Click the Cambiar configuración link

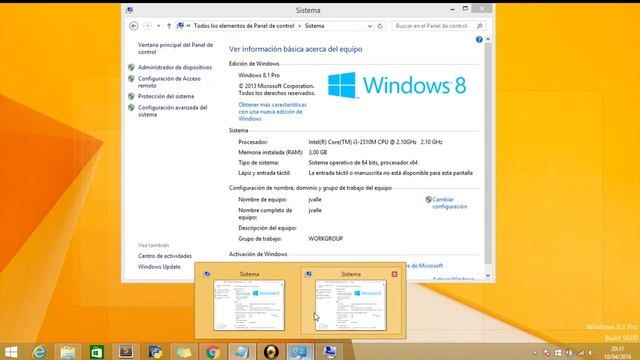tap(449, 203)
